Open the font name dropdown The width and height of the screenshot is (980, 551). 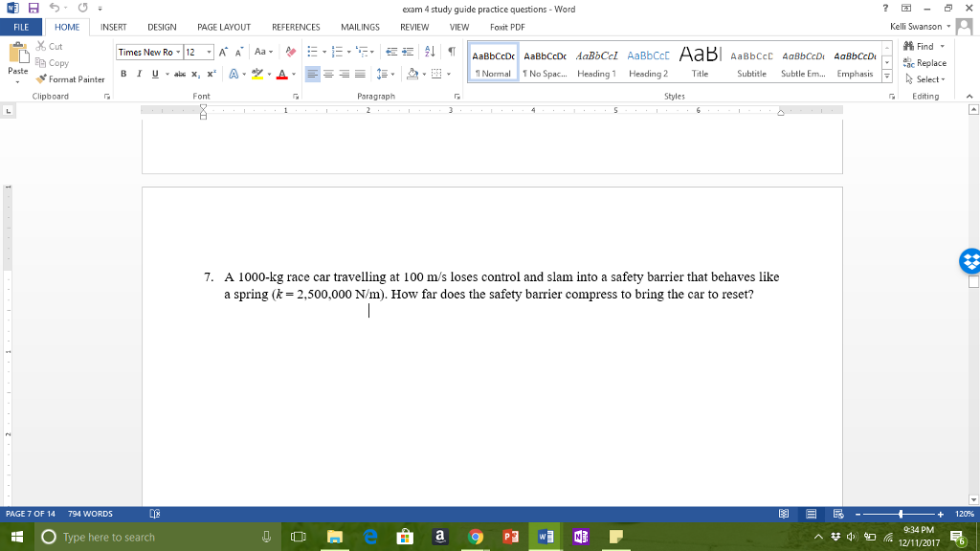179,52
